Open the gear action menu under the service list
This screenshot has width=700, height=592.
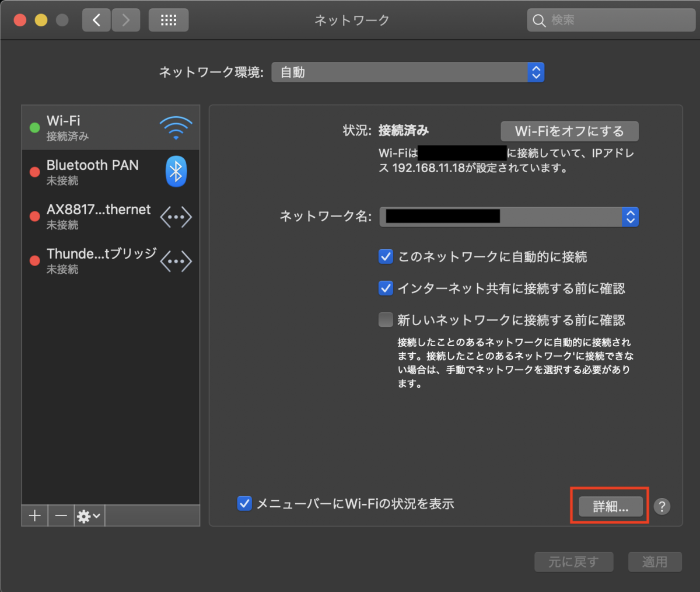point(89,516)
